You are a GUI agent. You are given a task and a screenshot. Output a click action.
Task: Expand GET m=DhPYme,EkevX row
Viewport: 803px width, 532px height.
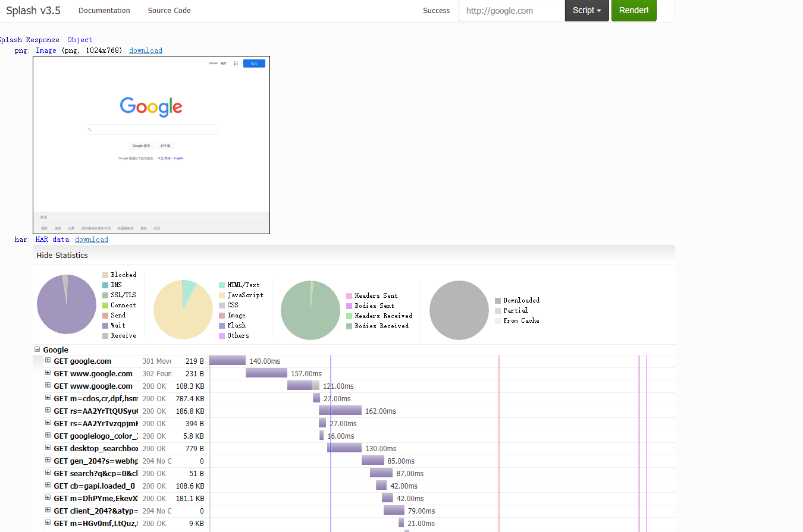(x=48, y=498)
